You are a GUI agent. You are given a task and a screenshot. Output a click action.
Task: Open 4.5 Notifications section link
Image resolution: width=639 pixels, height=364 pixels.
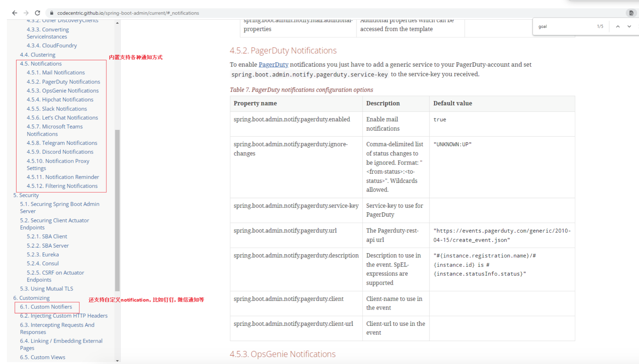[41, 64]
